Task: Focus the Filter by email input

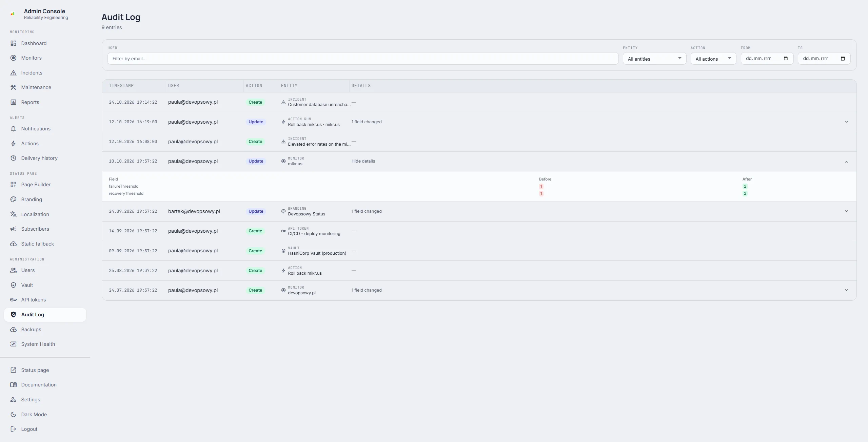Action: click(363, 59)
